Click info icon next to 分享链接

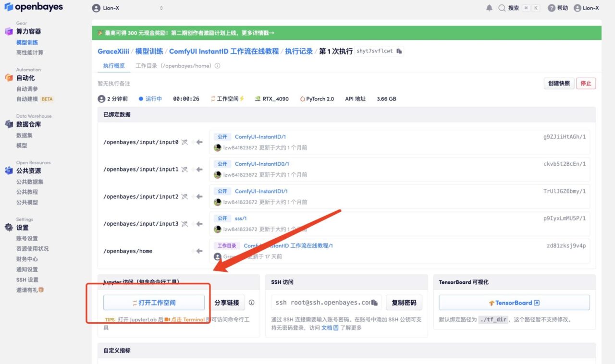(x=251, y=303)
